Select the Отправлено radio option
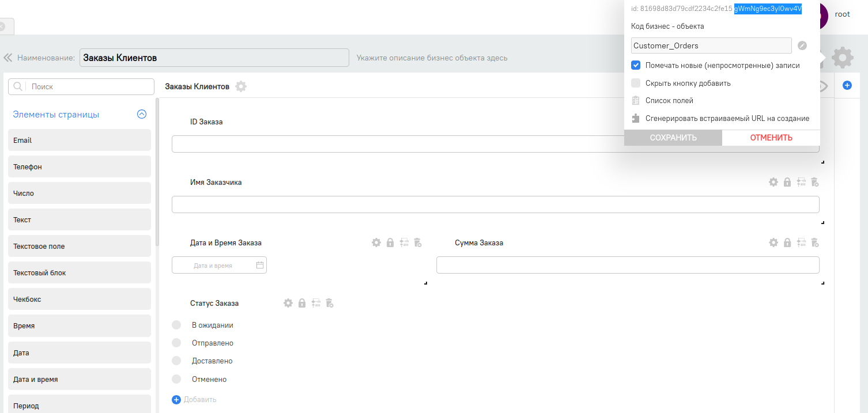This screenshot has width=868, height=413. pos(176,343)
